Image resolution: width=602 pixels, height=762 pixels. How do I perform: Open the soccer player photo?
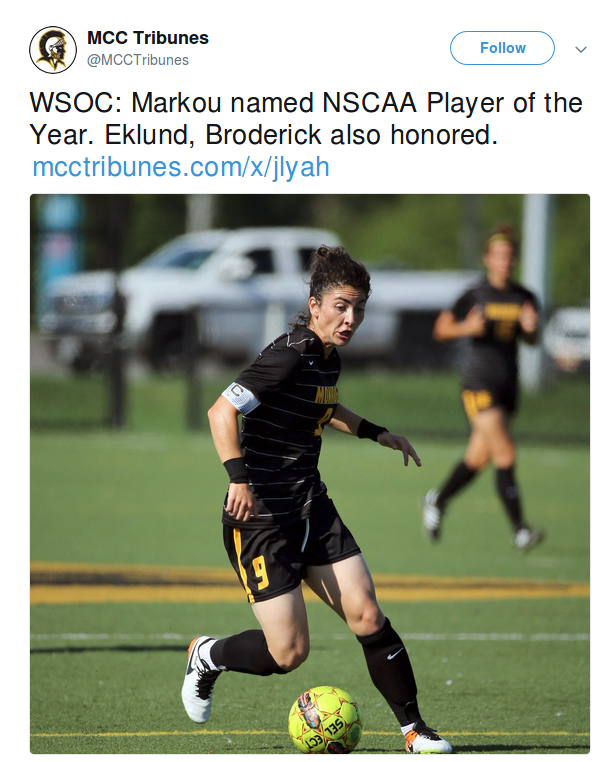coord(310,474)
